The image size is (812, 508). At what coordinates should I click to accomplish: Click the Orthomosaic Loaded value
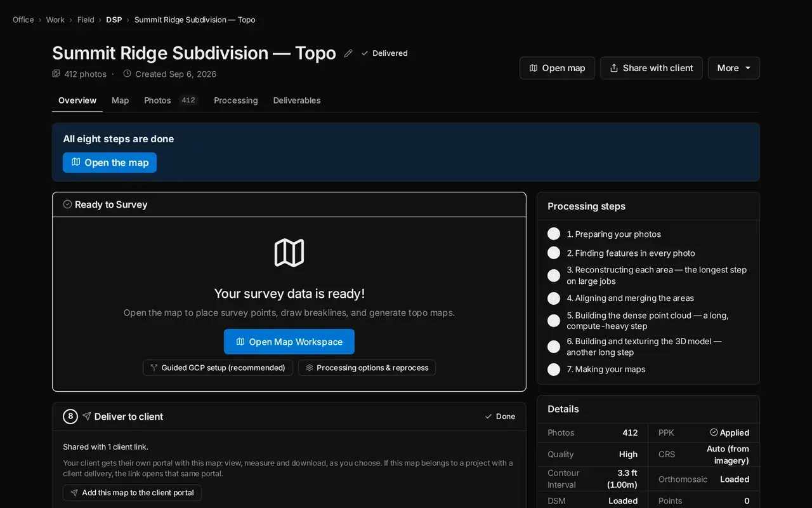[735, 479]
